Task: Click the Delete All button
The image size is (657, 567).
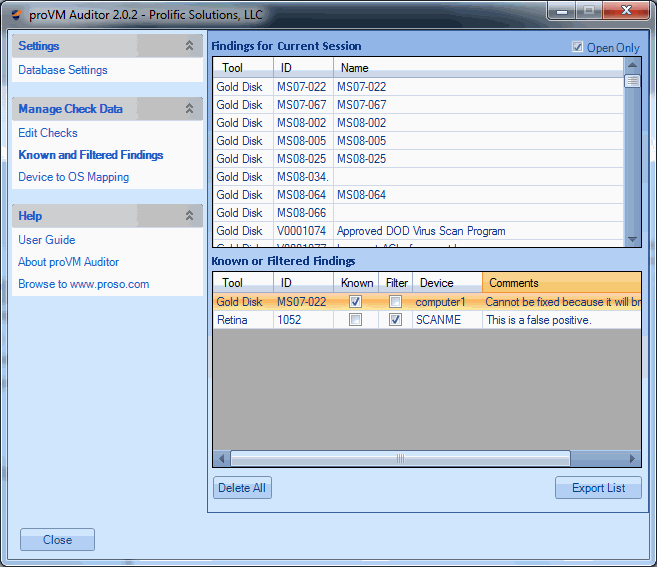Action: click(242, 488)
